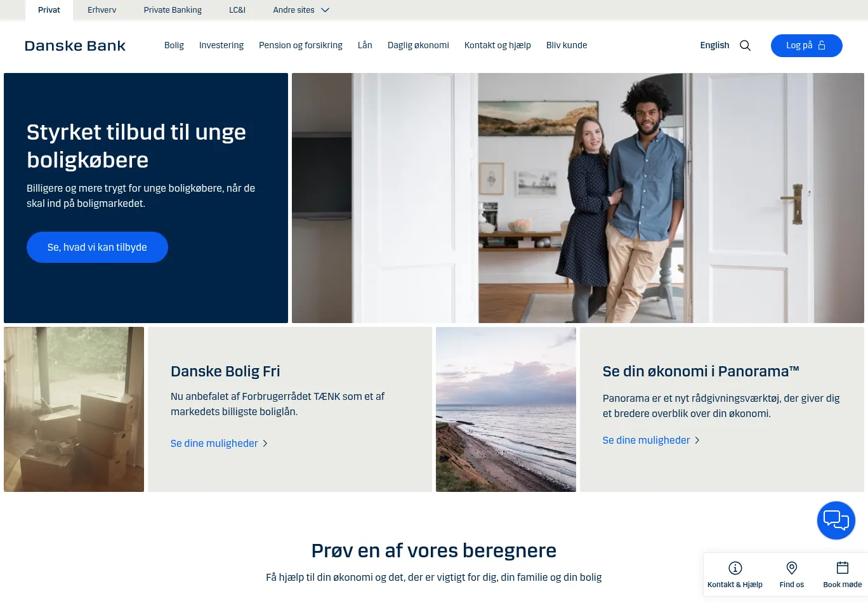868x603 pixels.
Task: Click the Kontakt & Hjælp info icon
Action: [x=735, y=568]
